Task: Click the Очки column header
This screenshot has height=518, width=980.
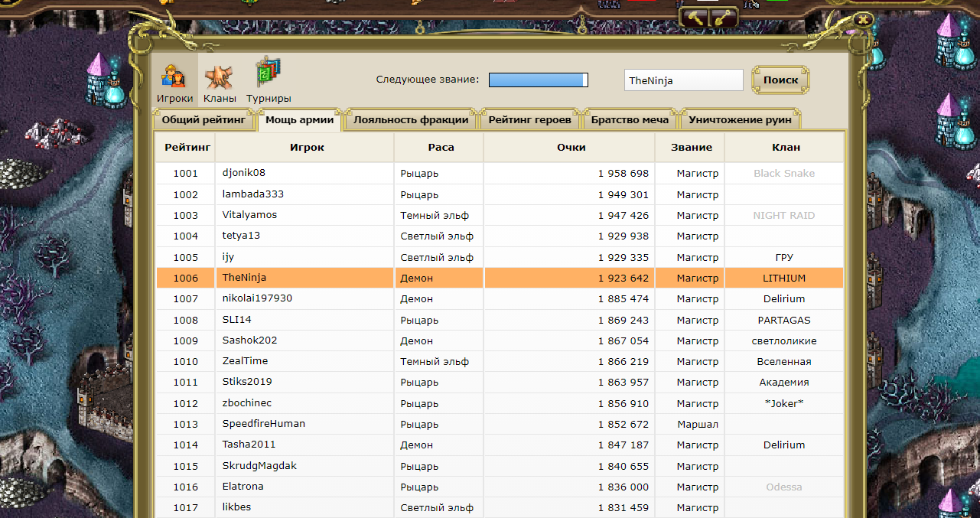Action: click(x=571, y=147)
